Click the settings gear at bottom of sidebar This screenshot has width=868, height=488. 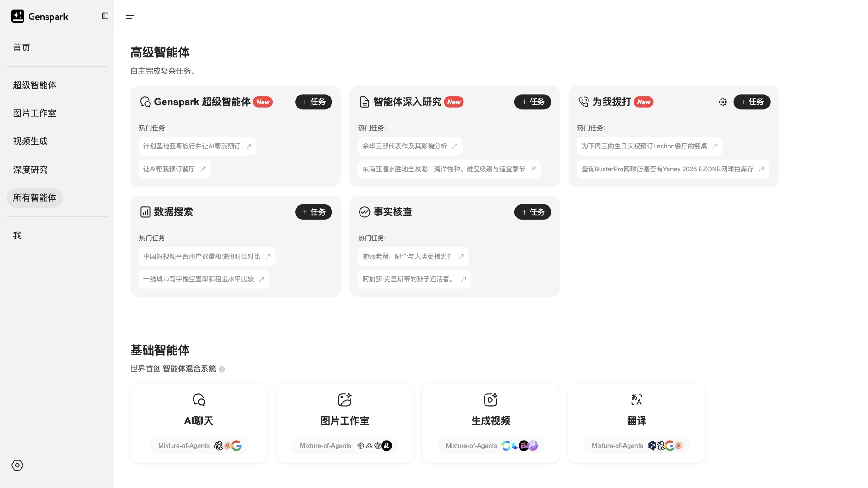click(17, 465)
